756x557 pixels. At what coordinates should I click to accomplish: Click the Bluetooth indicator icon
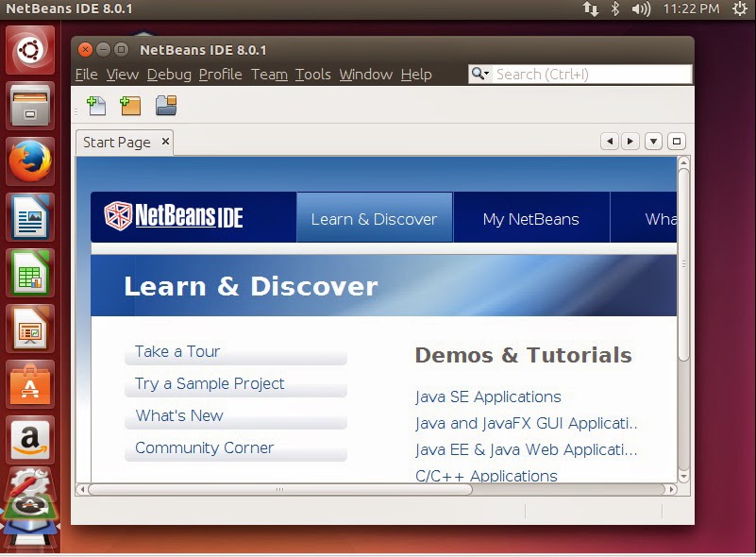click(615, 8)
